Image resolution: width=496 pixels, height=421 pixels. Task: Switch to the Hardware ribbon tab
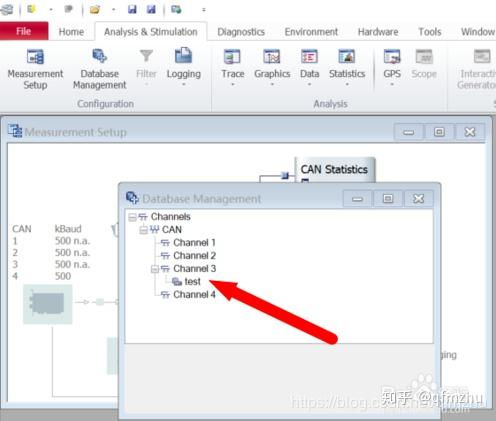click(x=378, y=32)
